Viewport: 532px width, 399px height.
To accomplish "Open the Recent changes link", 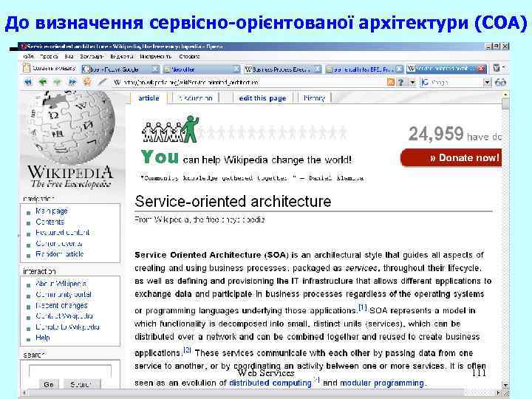I will point(62,305).
